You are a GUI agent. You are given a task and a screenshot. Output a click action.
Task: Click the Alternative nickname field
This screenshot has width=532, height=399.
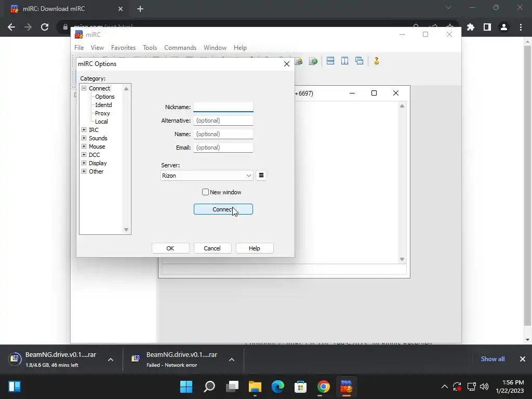pyautogui.click(x=223, y=121)
